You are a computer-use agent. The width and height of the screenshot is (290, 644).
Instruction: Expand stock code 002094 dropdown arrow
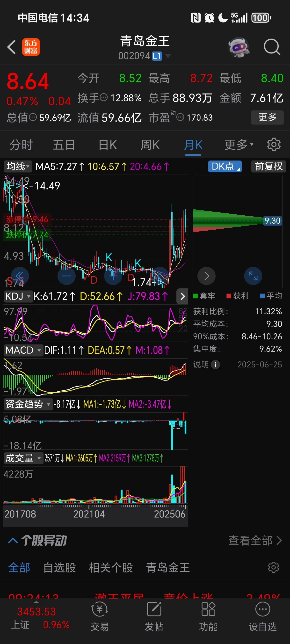(168, 56)
